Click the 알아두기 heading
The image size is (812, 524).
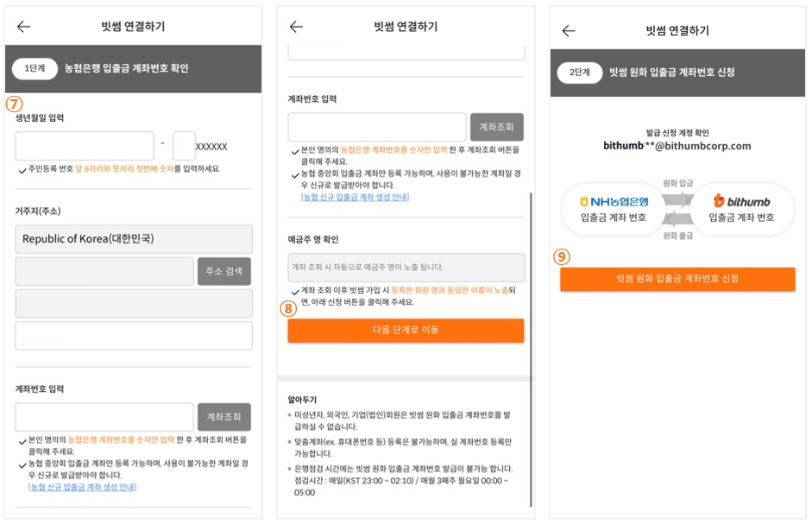click(x=302, y=400)
